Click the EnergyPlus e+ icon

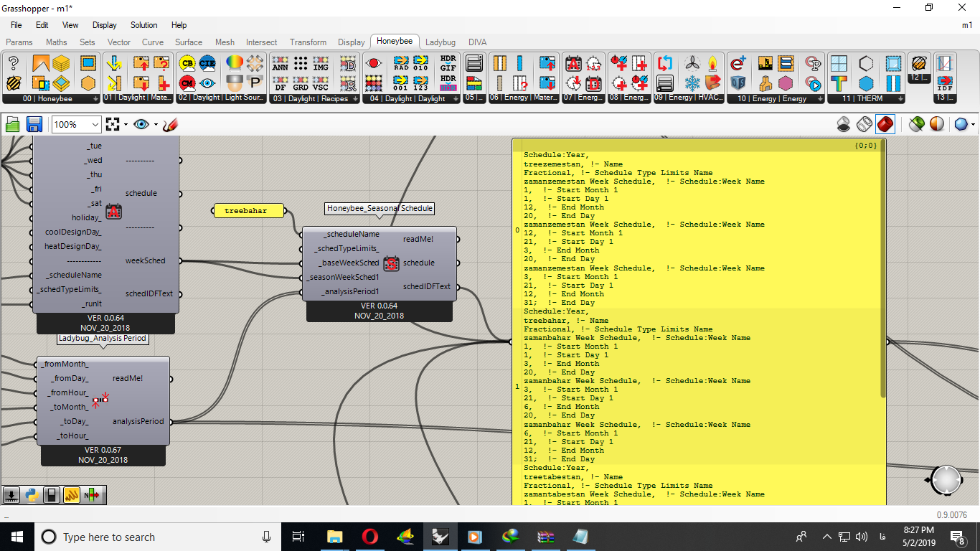tap(738, 63)
